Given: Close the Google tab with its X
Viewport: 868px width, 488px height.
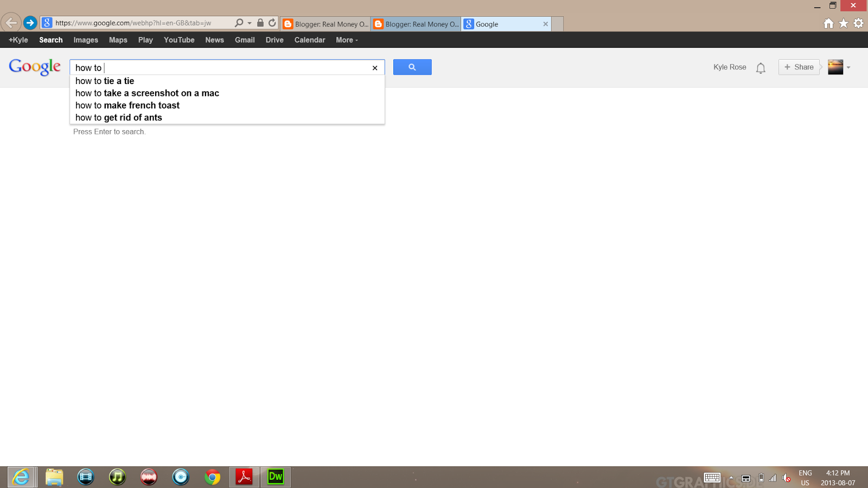Looking at the screenshot, I should (x=545, y=24).
